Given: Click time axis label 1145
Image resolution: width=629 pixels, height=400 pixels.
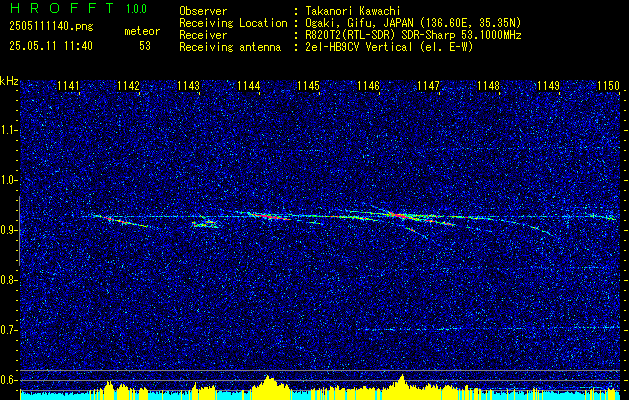Looking at the screenshot, I should 308,86.
